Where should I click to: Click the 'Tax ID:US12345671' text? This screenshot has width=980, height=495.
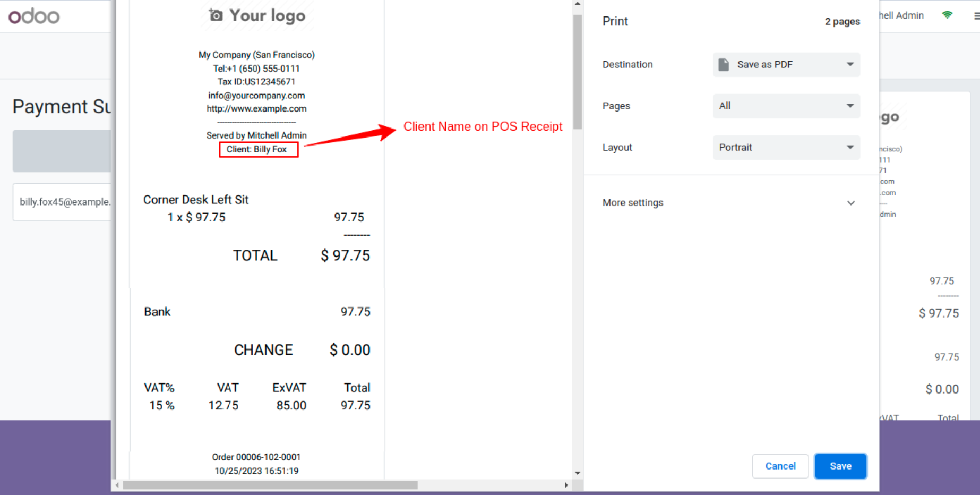[x=256, y=82]
